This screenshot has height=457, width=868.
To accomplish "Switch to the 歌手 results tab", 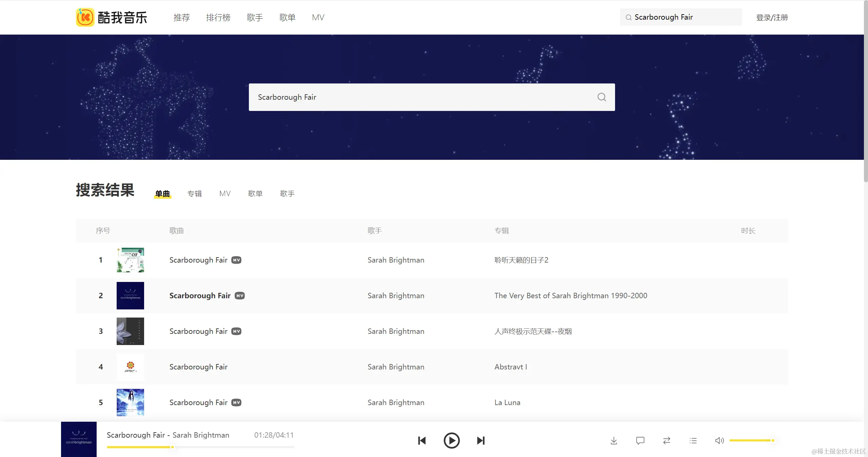I will [x=287, y=193].
